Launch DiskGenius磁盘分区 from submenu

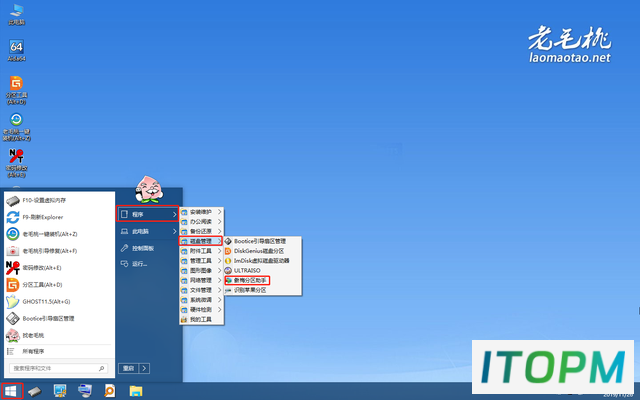click(262, 251)
